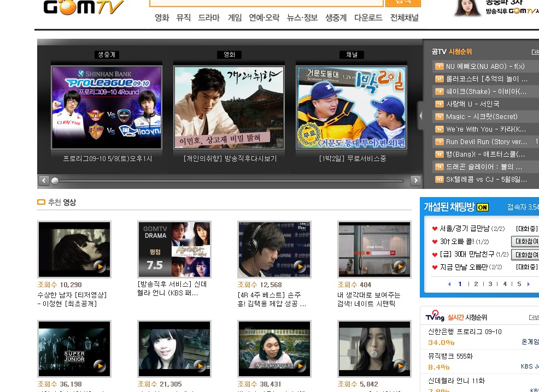The width and height of the screenshot is (539, 392).
Task: Open the 1박2일 channel thumbnail
Action: (x=351, y=108)
